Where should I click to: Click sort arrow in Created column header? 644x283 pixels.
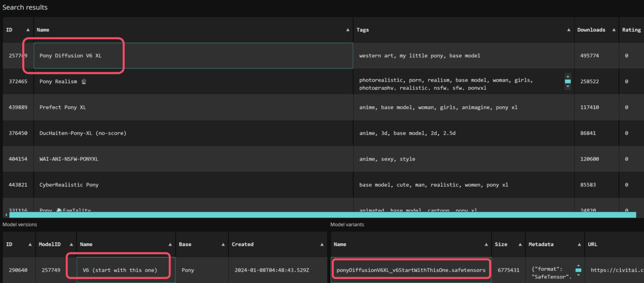(321, 245)
